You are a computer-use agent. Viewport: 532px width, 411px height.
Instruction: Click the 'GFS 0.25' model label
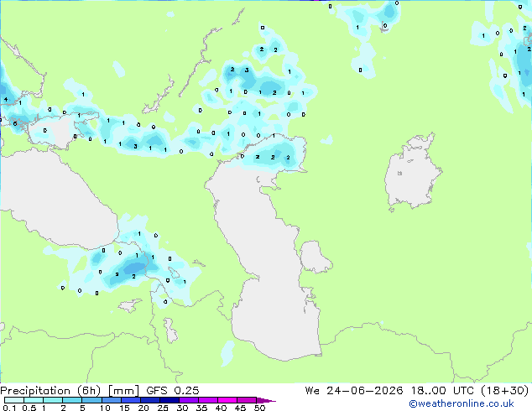[x=173, y=391]
